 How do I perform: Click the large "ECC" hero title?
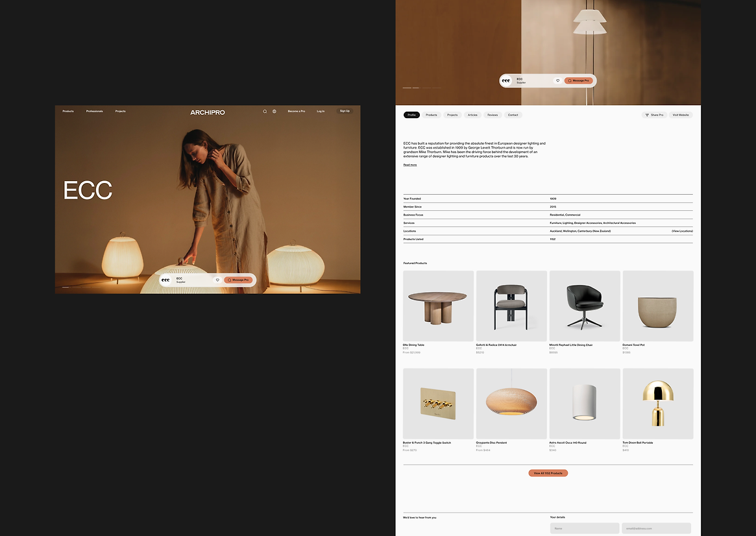pos(88,190)
